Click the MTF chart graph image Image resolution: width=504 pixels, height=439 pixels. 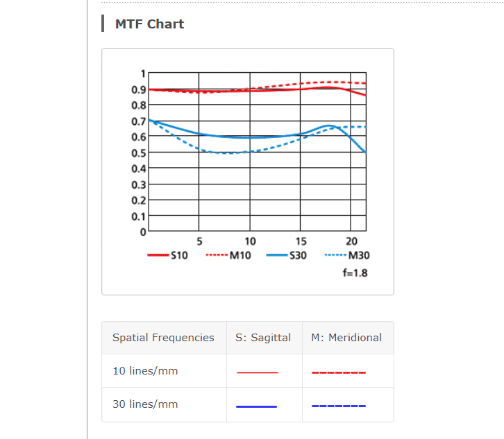pos(248,171)
